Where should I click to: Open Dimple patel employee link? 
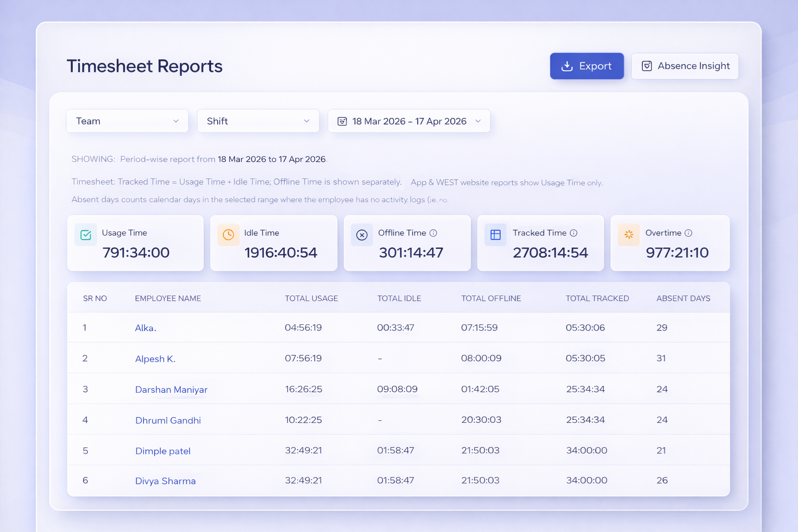click(163, 451)
